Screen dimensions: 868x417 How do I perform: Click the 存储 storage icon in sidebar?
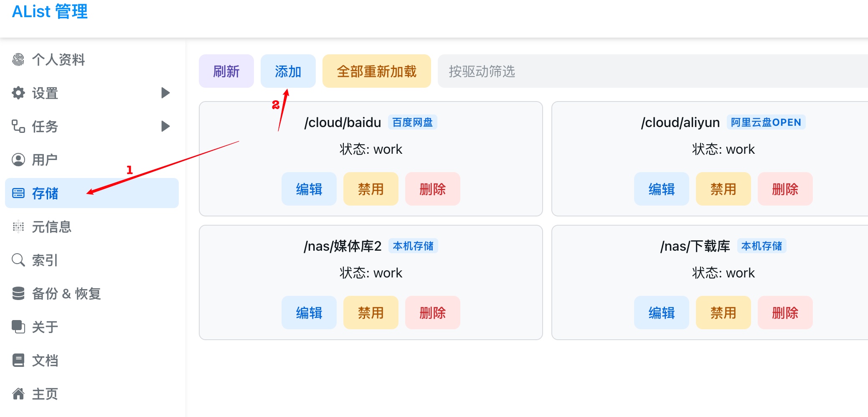pos(18,193)
